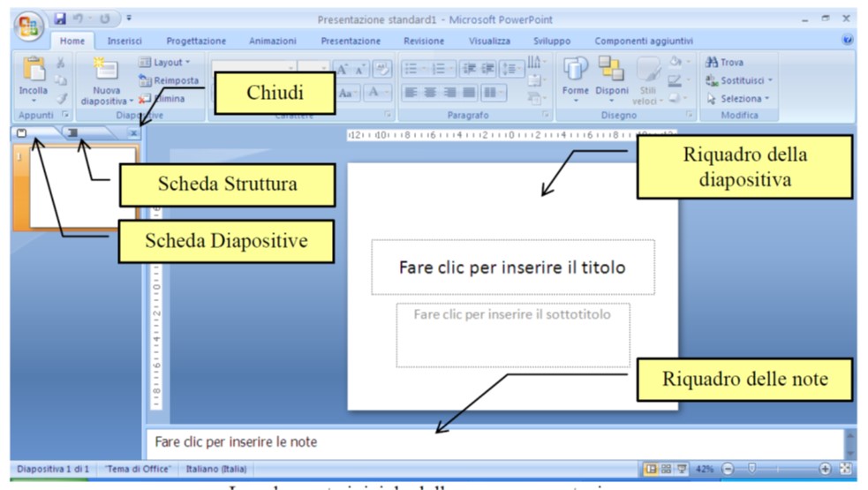Fit slide to current window icon
Image resolution: width=868 pixels, height=490 pixels.
pos(845,469)
